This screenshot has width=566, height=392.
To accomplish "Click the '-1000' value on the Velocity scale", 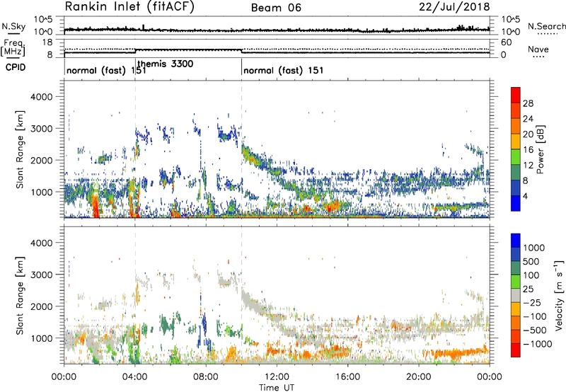I will [538, 344].
